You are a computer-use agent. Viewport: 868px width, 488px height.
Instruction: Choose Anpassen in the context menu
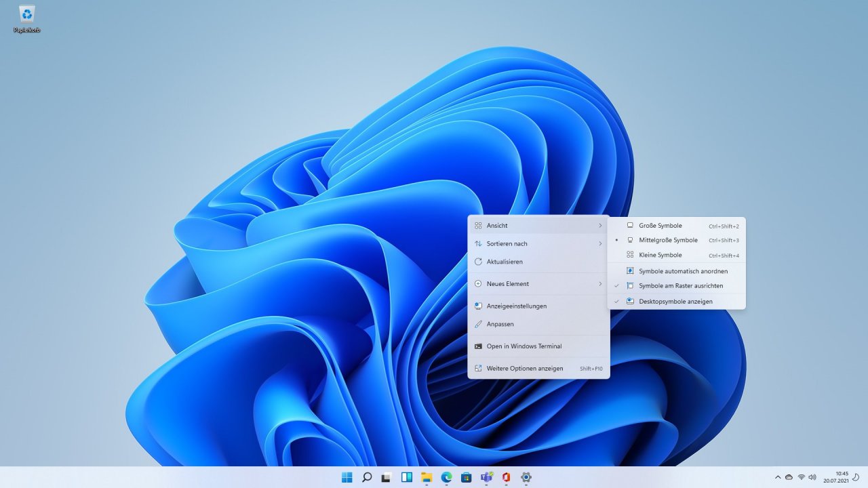539,324
